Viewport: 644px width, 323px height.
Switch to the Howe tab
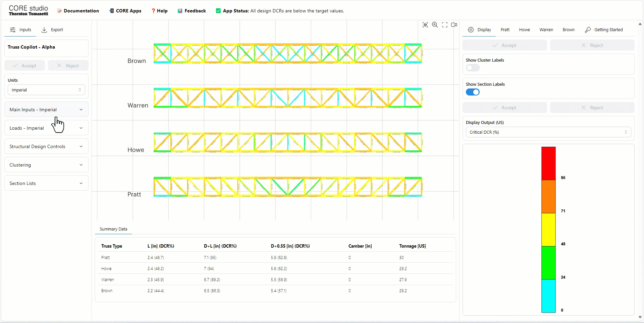pyautogui.click(x=524, y=30)
